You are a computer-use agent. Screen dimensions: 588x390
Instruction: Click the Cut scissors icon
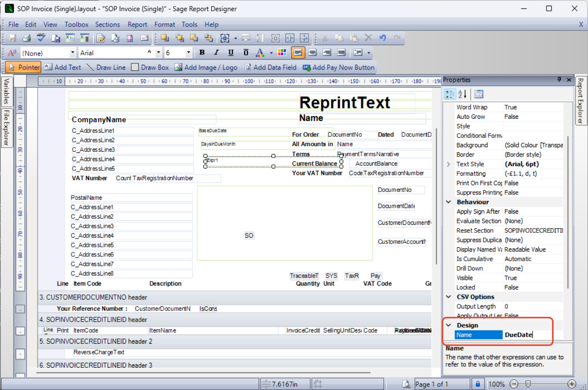click(x=325, y=38)
